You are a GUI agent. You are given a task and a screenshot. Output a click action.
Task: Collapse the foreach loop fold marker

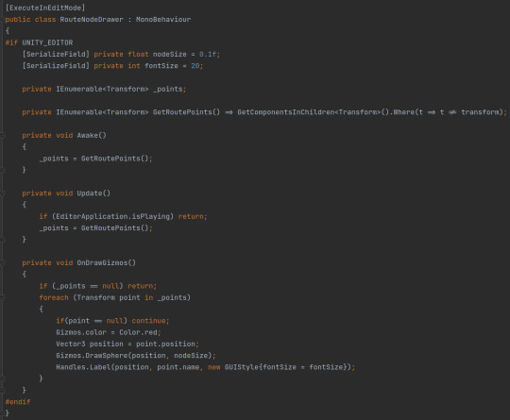pyautogui.click(x=2, y=297)
